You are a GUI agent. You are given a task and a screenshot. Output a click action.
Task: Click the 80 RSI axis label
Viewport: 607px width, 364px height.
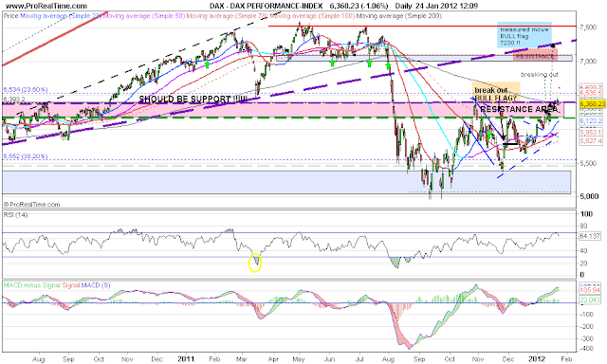(x=585, y=226)
